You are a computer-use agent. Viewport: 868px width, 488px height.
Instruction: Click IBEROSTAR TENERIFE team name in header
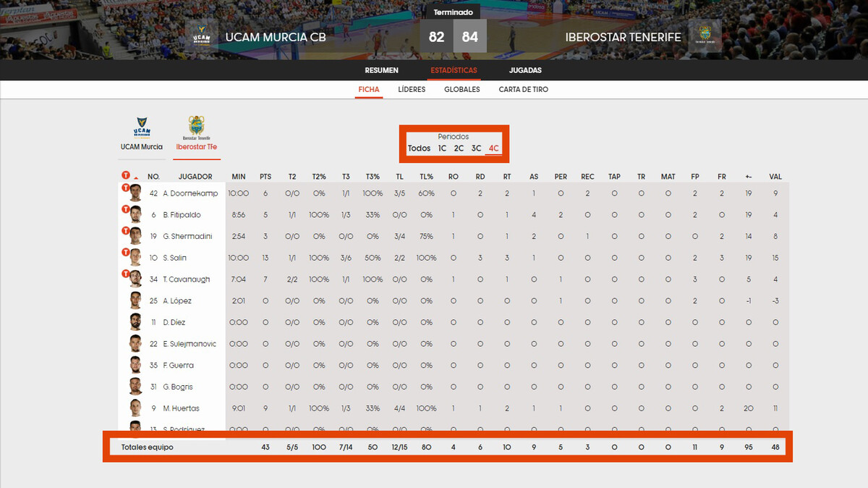point(624,37)
